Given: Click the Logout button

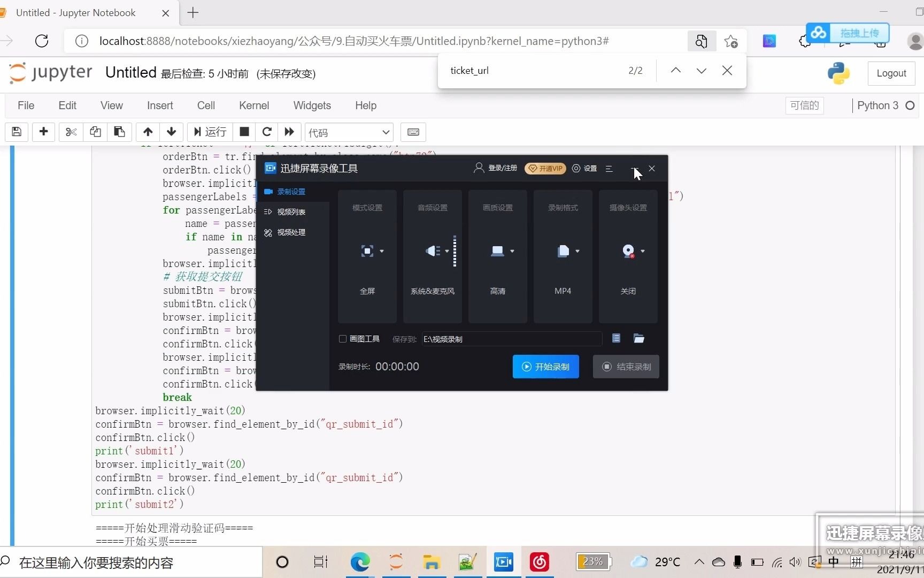Looking at the screenshot, I should [x=891, y=73].
